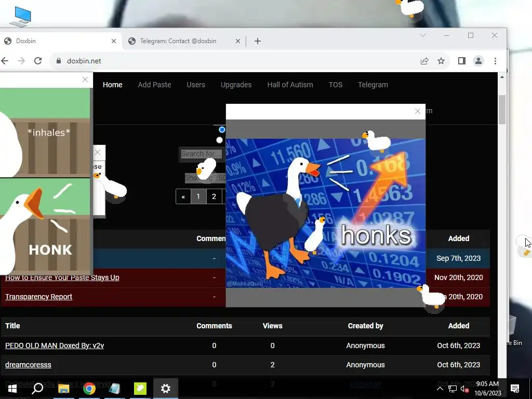Viewport: 532px width, 399px height.
Task: Go to pagination page 1
Action: [x=198, y=196]
